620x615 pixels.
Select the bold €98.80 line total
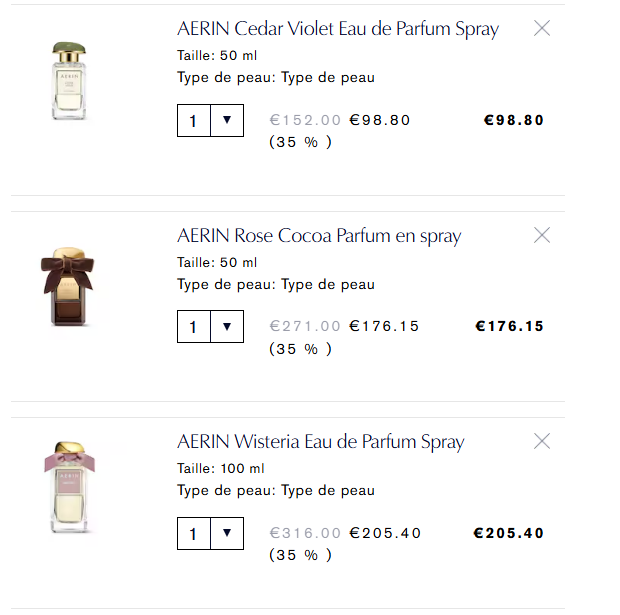513,120
